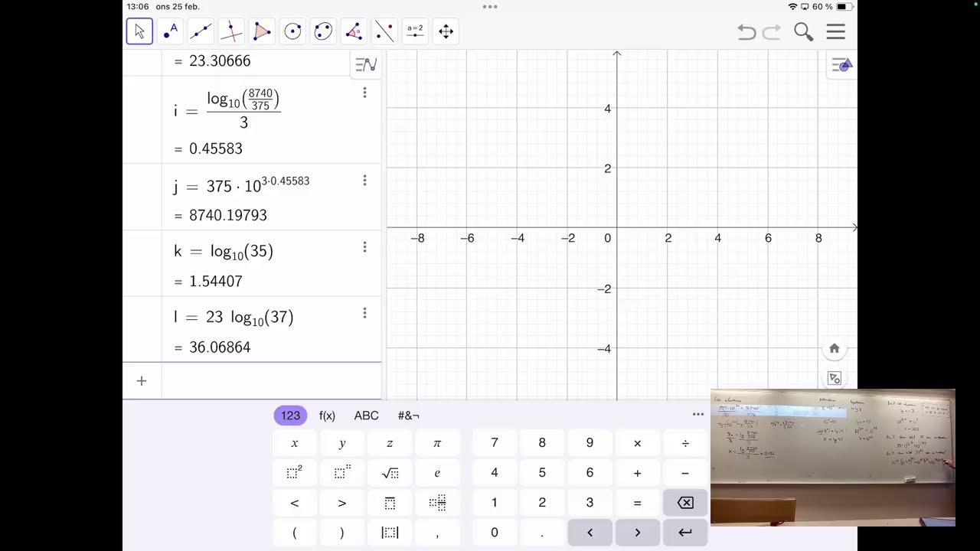Viewport: 980px width, 551px height.
Task: Open zoom options below the home button
Action: click(835, 378)
